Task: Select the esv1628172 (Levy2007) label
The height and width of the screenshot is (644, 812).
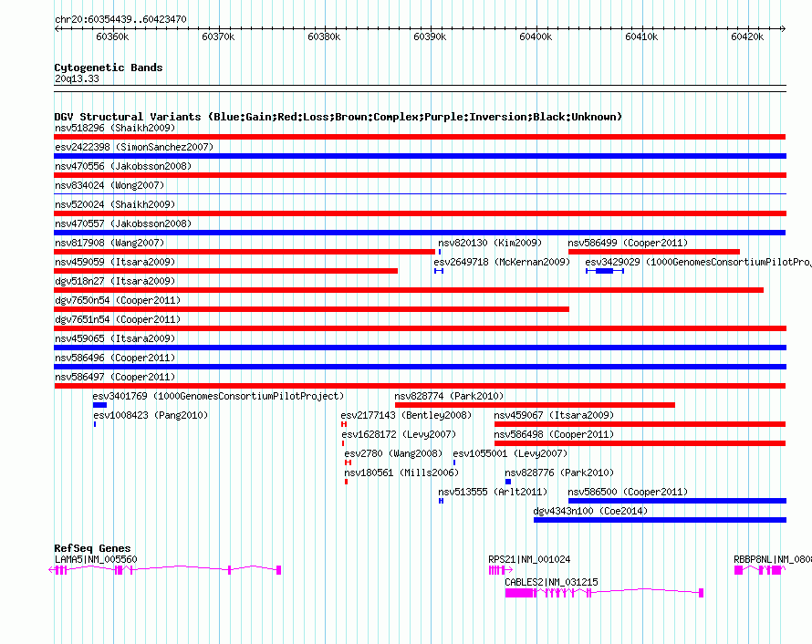Action: tap(399, 434)
